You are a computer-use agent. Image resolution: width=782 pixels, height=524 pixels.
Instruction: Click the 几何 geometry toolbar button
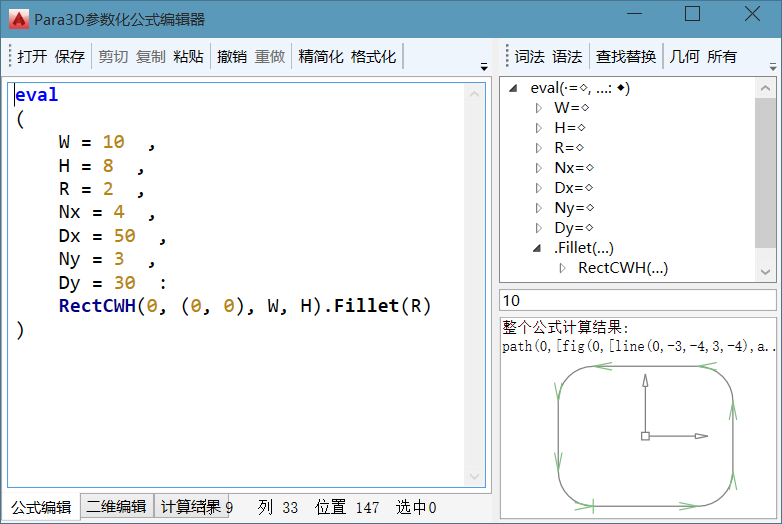684,56
